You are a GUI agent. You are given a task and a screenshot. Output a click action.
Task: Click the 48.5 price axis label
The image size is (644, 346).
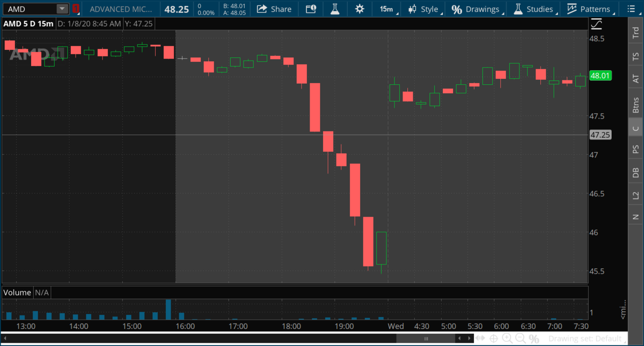click(x=597, y=39)
